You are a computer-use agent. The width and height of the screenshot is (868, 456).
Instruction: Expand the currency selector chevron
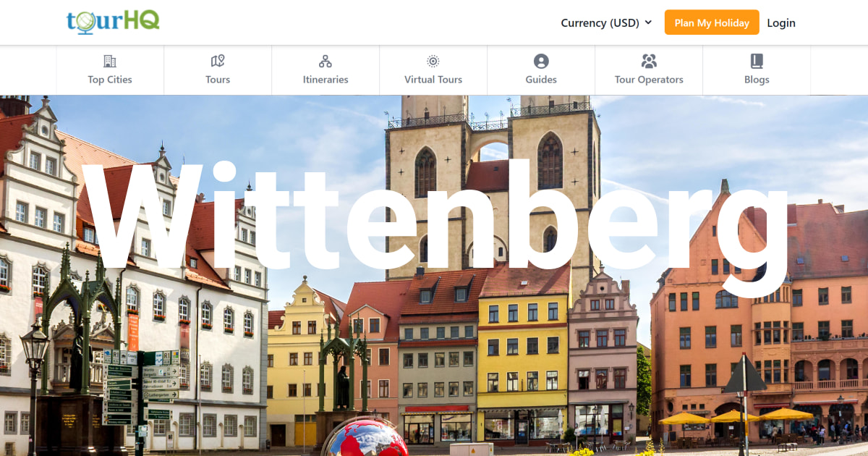[x=649, y=22]
